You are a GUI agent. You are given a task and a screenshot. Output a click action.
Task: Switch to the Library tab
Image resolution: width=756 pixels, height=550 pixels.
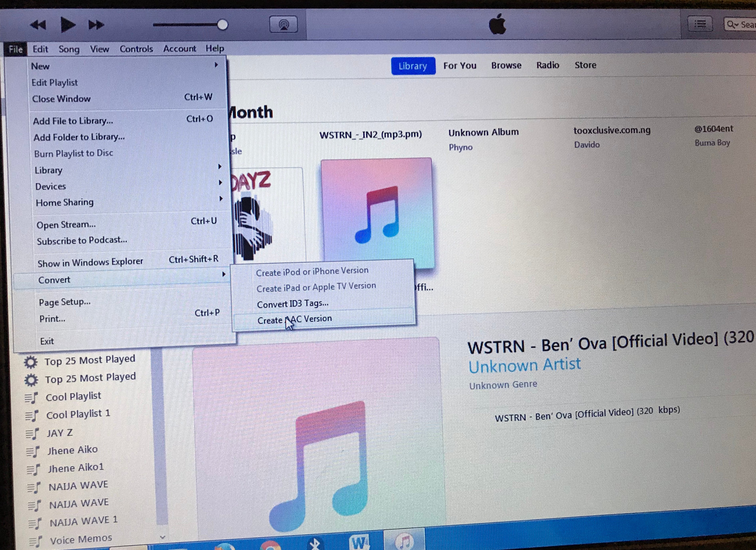pyautogui.click(x=413, y=66)
